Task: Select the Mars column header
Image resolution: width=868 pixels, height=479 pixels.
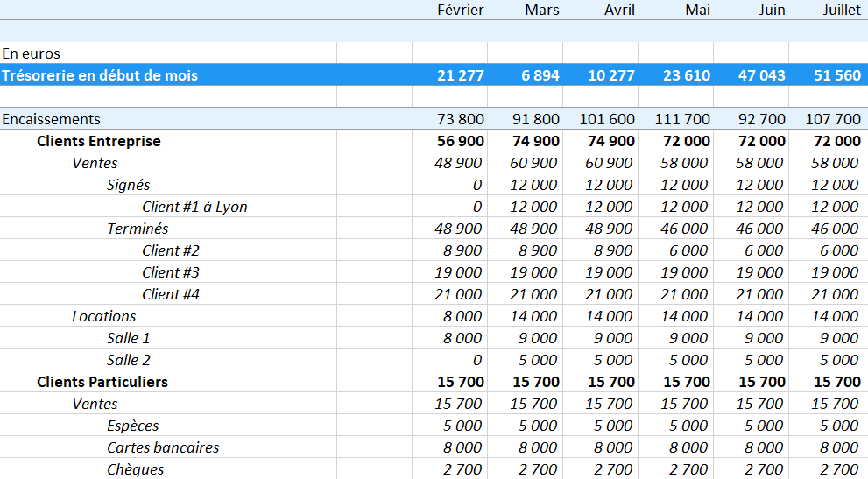Action: click(542, 10)
